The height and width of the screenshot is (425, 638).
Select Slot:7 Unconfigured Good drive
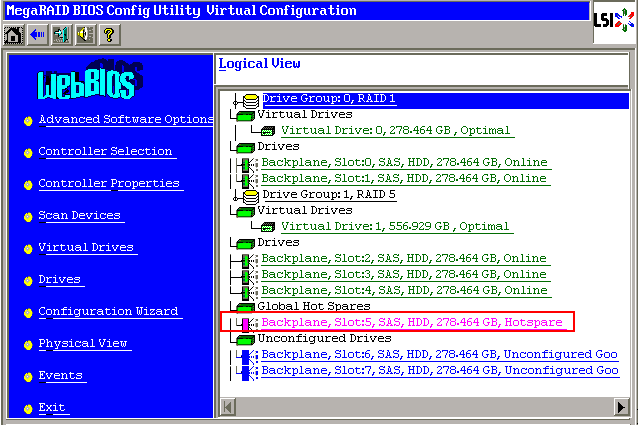pos(440,371)
